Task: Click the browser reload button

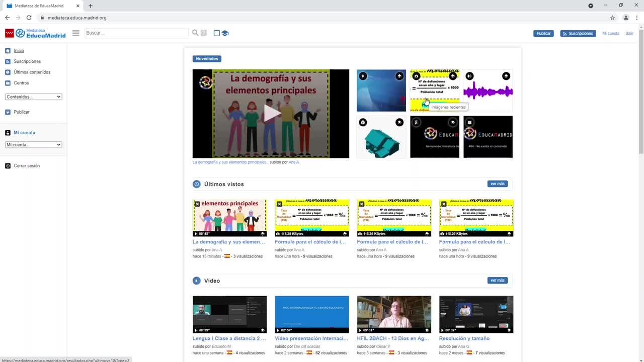Action: click(x=29, y=18)
